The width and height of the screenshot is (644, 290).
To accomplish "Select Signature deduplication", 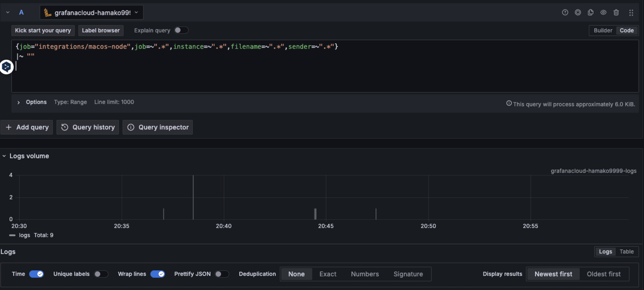I will click(x=408, y=274).
